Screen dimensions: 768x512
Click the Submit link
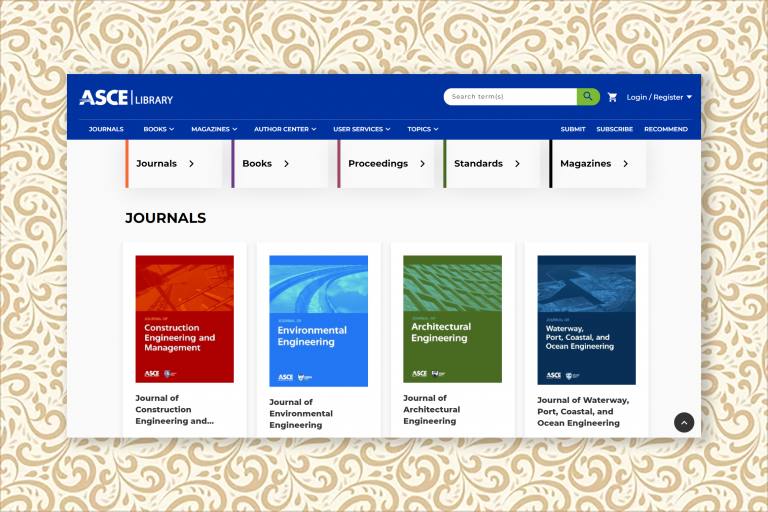573,129
